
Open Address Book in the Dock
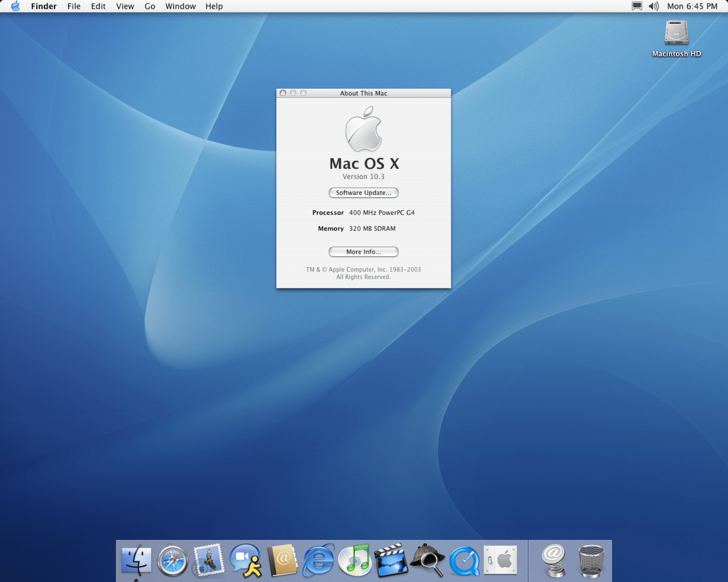click(x=282, y=560)
